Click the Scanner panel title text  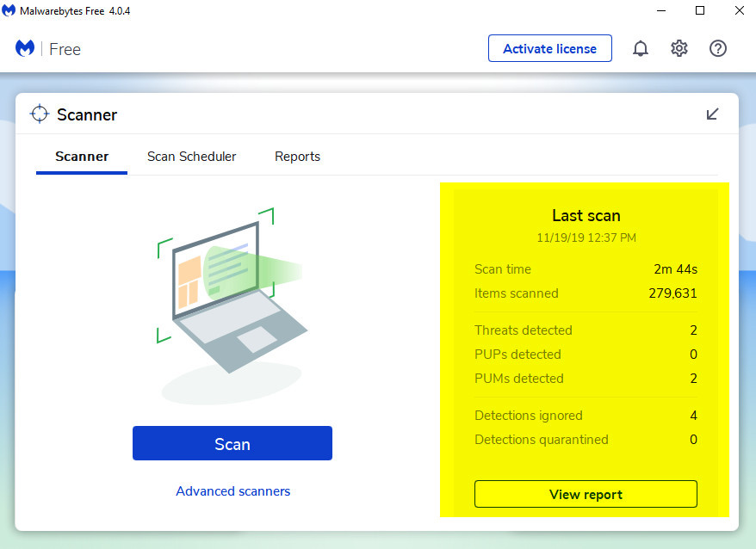tap(87, 114)
